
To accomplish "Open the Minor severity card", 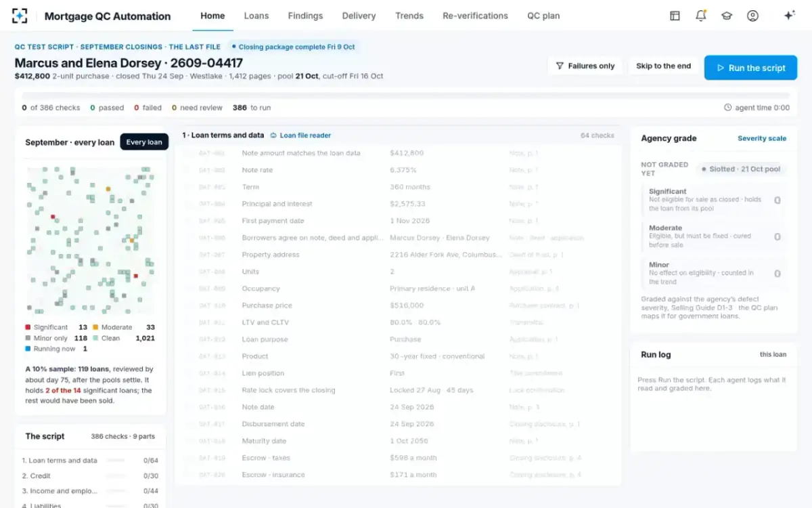I will (x=714, y=273).
